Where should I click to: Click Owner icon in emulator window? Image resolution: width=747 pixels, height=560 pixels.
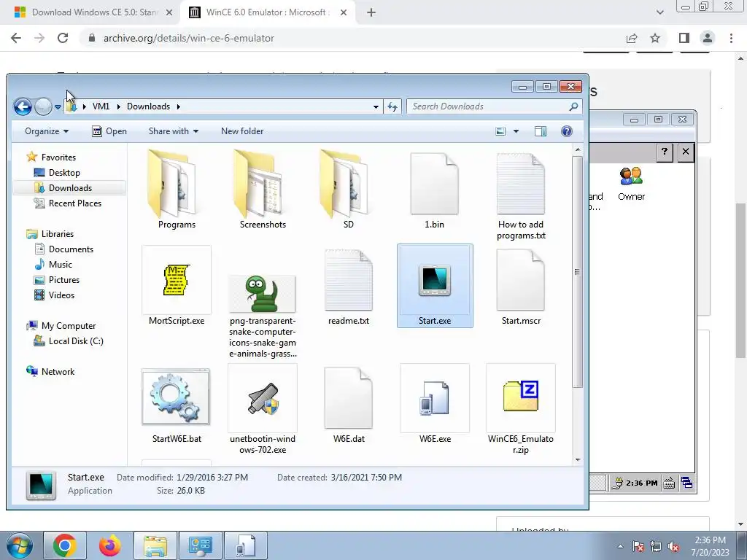point(631,183)
